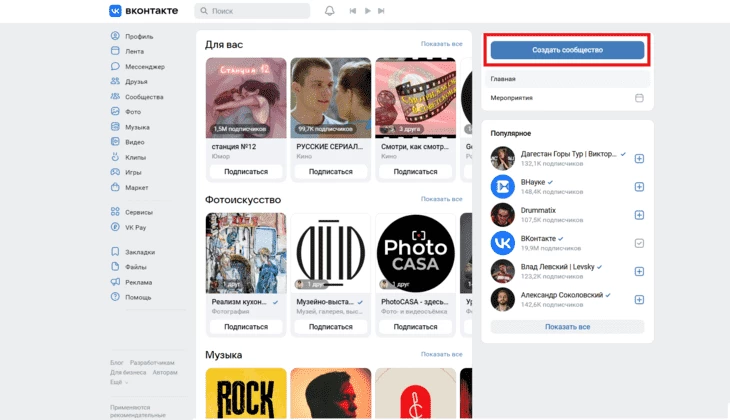Viewport: 730px width, 420px height.
Task: Open РУССКИЕ СЕРИАЛЫ thumbnail
Action: [x=331, y=98]
